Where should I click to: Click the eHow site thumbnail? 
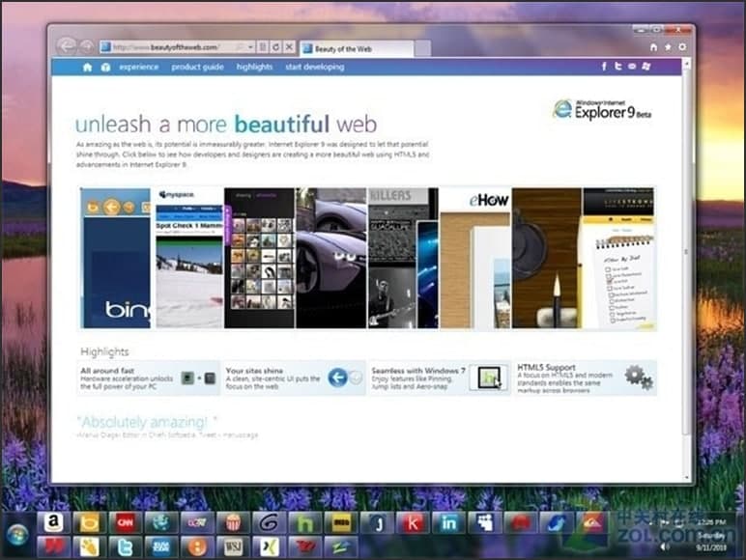(x=474, y=258)
